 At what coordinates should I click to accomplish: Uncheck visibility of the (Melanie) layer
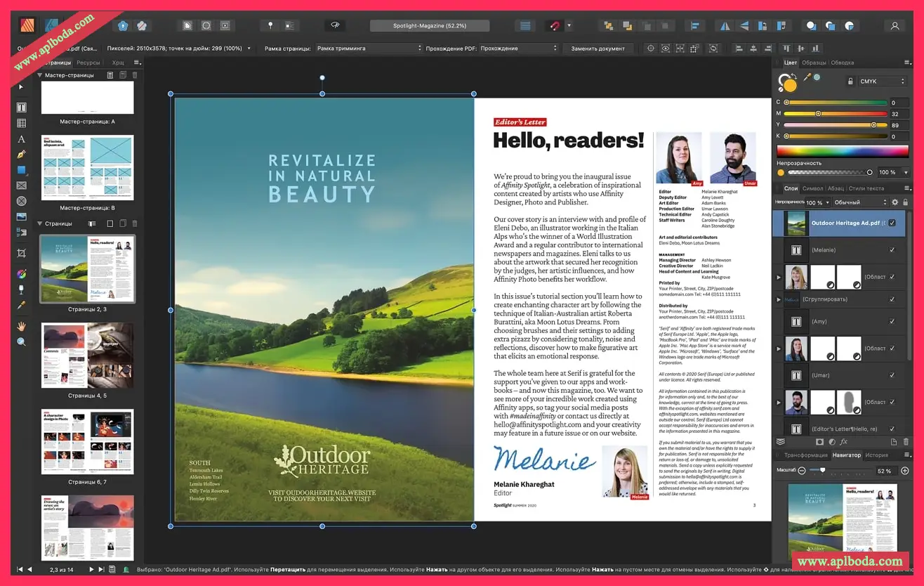892,250
